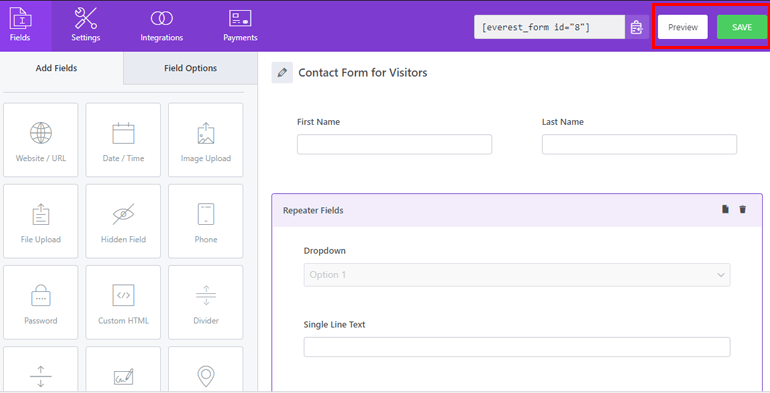The image size is (770, 393).
Task: Select the Add Fields tab
Action: [56, 68]
